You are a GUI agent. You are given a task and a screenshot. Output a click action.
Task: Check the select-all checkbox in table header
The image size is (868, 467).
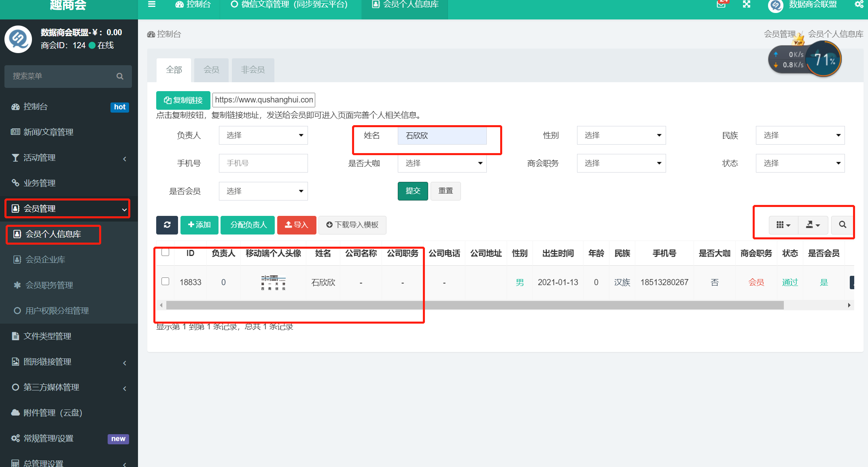click(x=165, y=252)
